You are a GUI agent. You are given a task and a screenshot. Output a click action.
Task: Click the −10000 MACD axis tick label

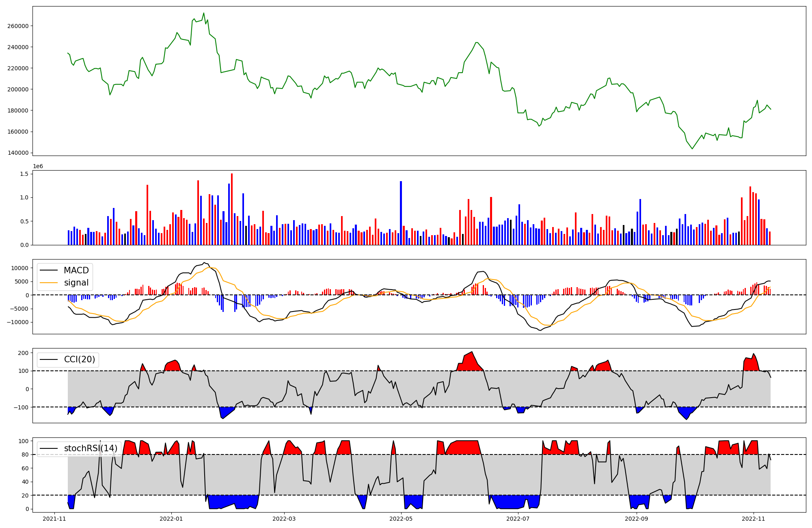18,322
